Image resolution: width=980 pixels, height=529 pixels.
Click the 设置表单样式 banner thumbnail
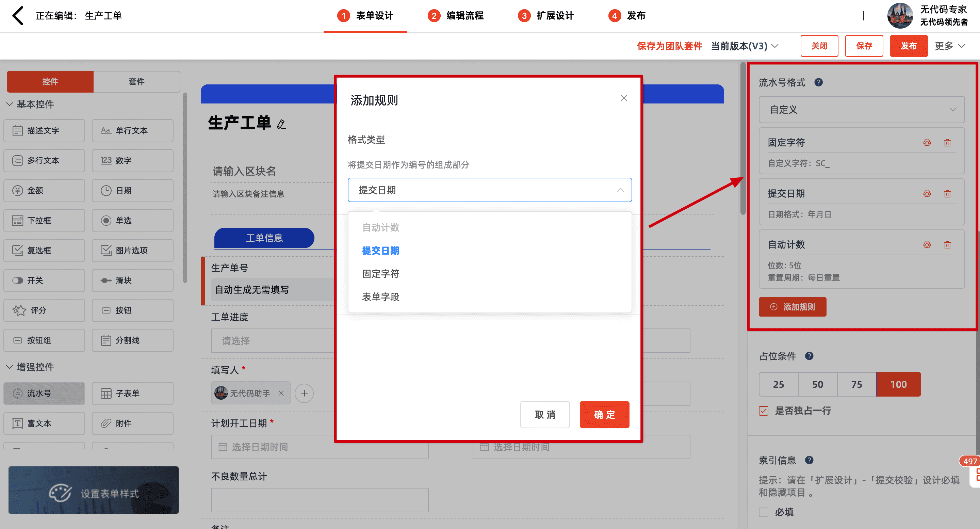93,490
